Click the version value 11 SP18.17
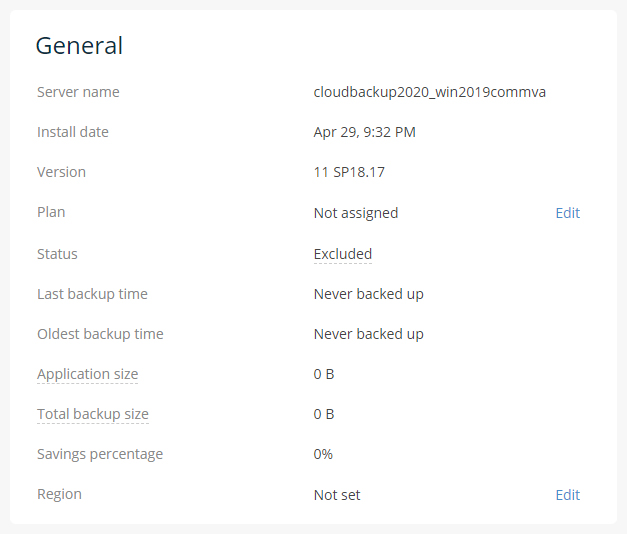This screenshot has width=627, height=534. [349, 172]
